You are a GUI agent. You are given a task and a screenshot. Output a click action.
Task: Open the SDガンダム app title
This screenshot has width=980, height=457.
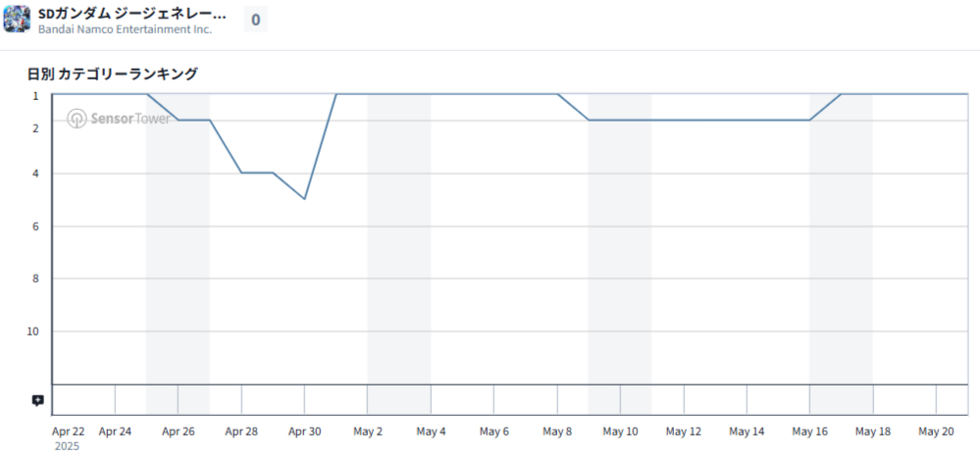point(131,14)
